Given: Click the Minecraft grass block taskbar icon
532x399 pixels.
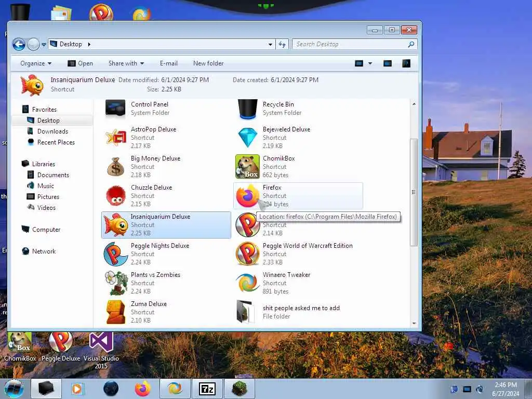Looking at the screenshot, I should tap(239, 389).
